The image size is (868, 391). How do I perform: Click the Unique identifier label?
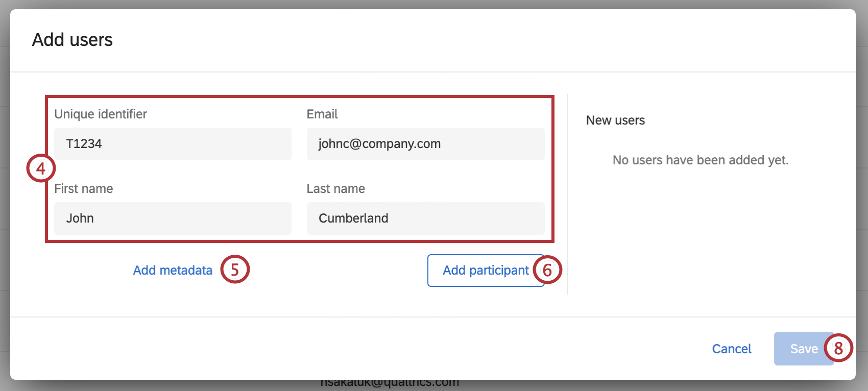101,114
